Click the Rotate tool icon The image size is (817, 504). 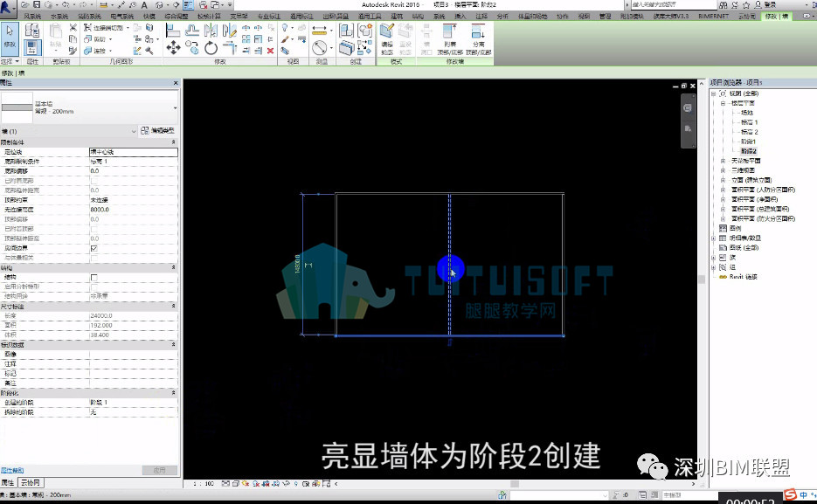click(x=211, y=48)
